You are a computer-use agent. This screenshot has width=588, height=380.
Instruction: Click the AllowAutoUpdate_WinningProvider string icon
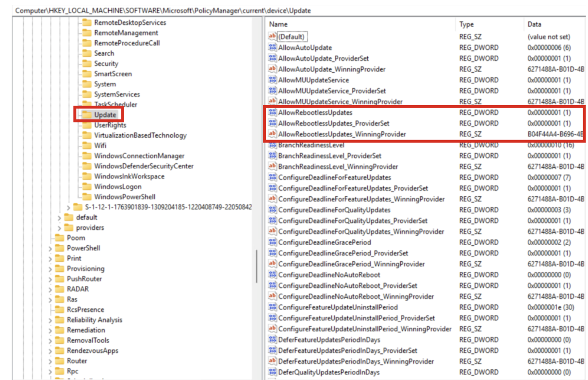point(273,69)
